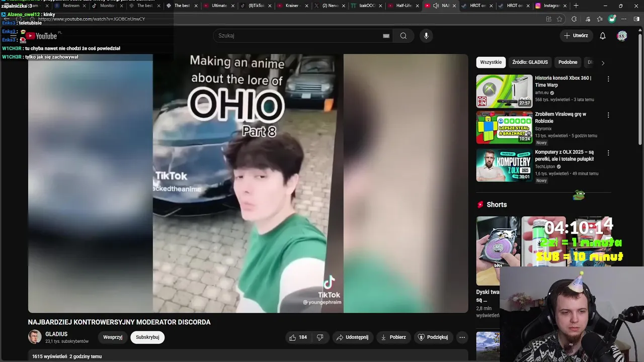The height and width of the screenshot is (362, 644).
Task: Open more actions menu below video
Action: (462, 337)
